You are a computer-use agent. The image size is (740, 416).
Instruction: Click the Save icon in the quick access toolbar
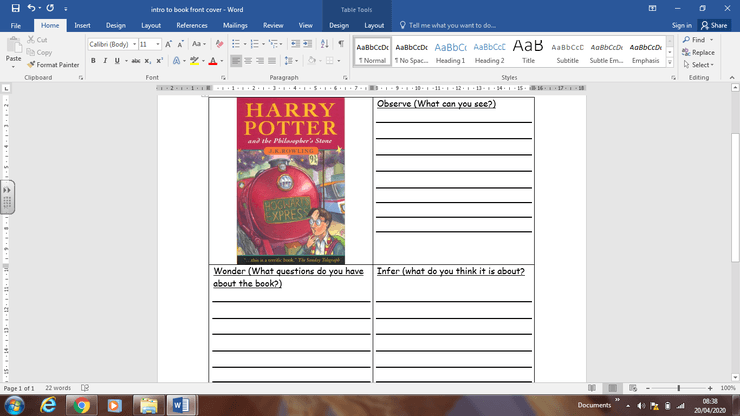tap(16, 8)
